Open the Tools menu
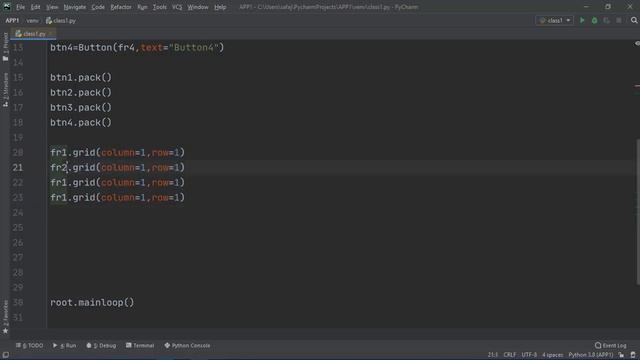Screen dimensions: 640x360 (160, 7)
